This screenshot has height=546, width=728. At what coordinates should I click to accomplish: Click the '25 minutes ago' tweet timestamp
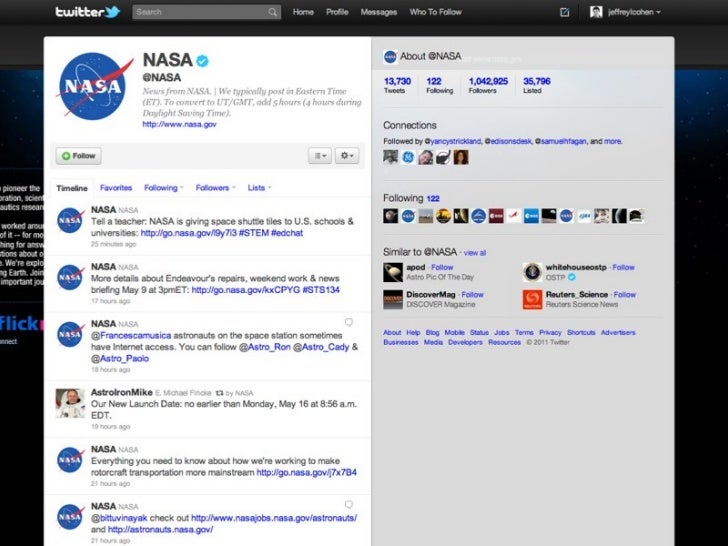tap(113, 244)
